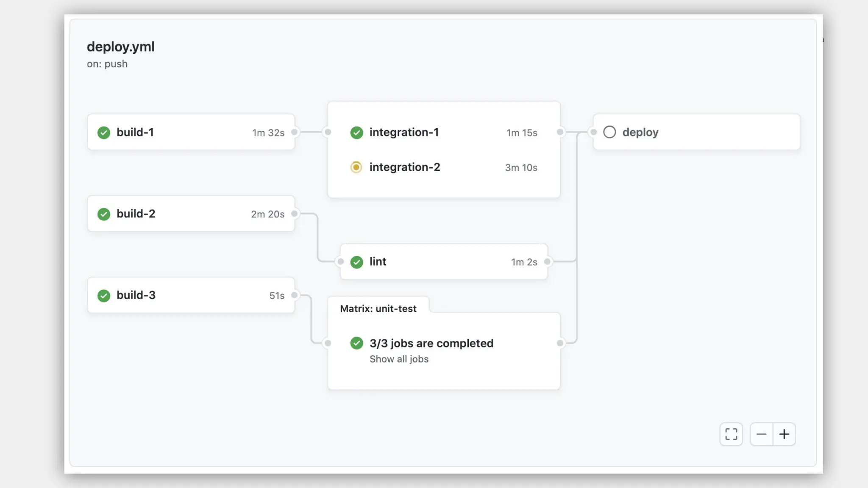Click the build-1 green success checkmark icon
This screenshot has height=488, width=868.
tap(104, 133)
